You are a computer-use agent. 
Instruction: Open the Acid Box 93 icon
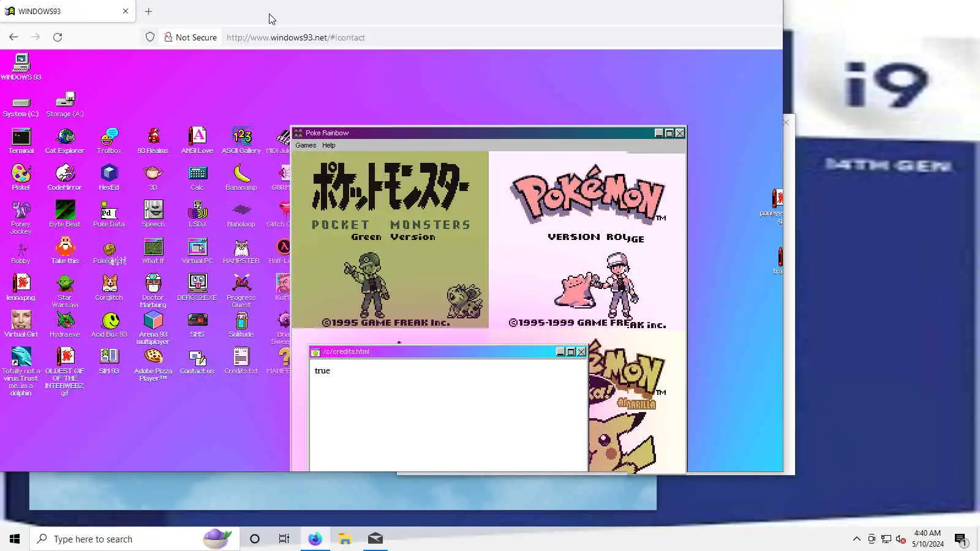(x=109, y=324)
